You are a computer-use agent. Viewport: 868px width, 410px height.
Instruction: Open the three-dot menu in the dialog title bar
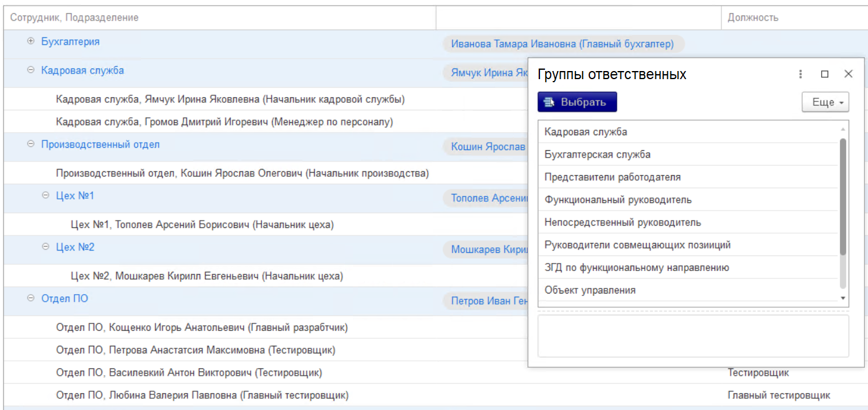801,74
